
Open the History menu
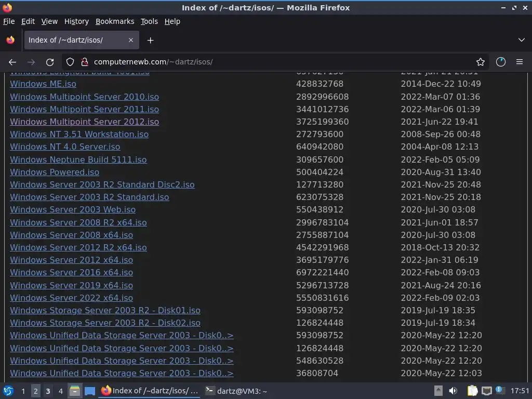(x=76, y=21)
